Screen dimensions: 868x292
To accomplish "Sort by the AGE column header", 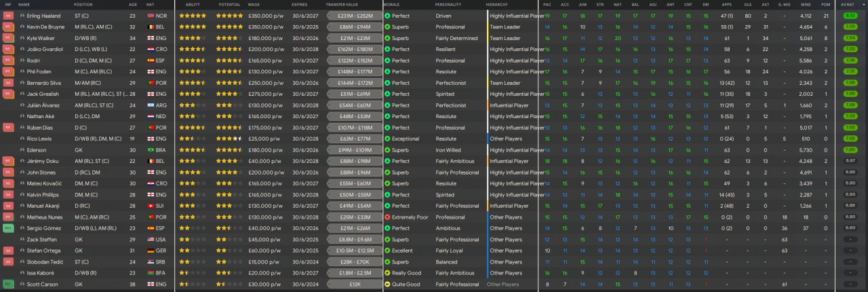I will [133, 4].
